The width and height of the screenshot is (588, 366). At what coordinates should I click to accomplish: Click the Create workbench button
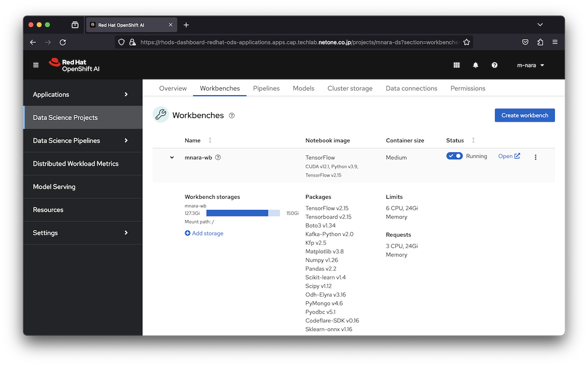click(x=525, y=115)
